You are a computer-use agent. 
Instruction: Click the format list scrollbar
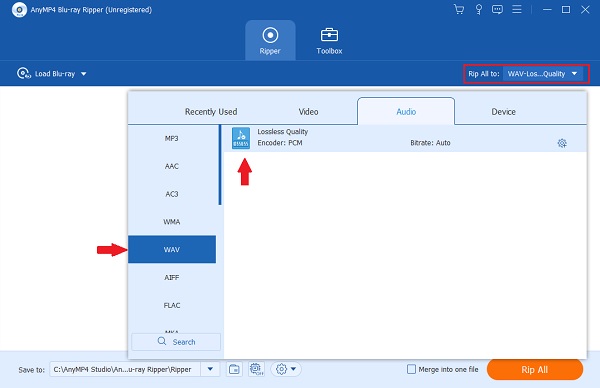click(x=220, y=165)
